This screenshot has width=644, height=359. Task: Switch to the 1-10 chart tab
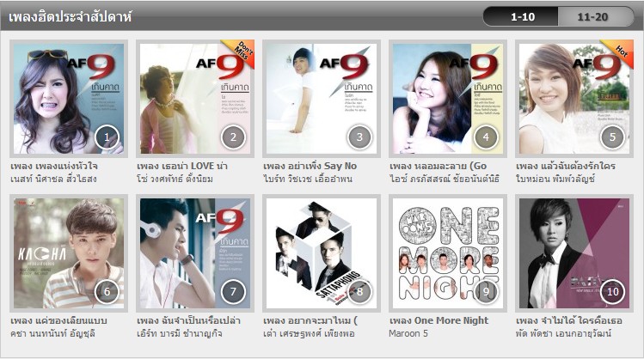521,17
